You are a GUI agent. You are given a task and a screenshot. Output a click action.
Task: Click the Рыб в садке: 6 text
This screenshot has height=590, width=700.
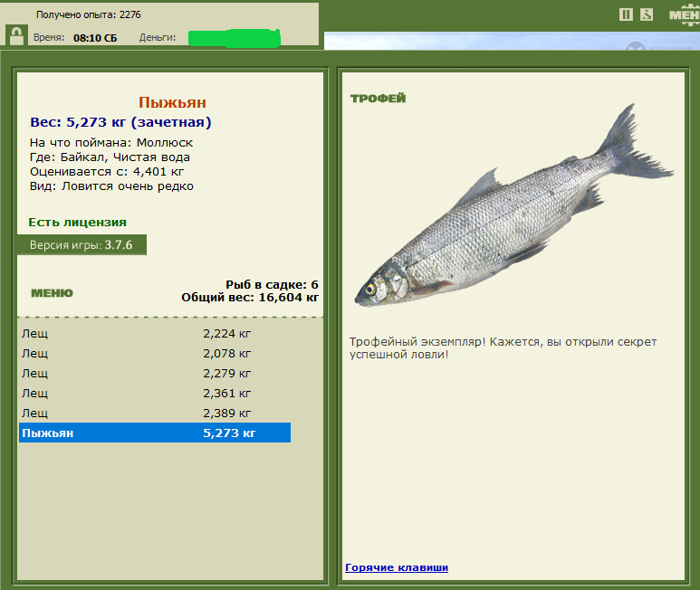click(272, 284)
